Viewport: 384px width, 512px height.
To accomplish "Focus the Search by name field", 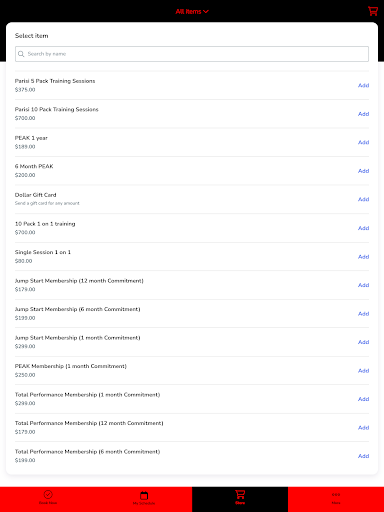I will (x=192, y=54).
